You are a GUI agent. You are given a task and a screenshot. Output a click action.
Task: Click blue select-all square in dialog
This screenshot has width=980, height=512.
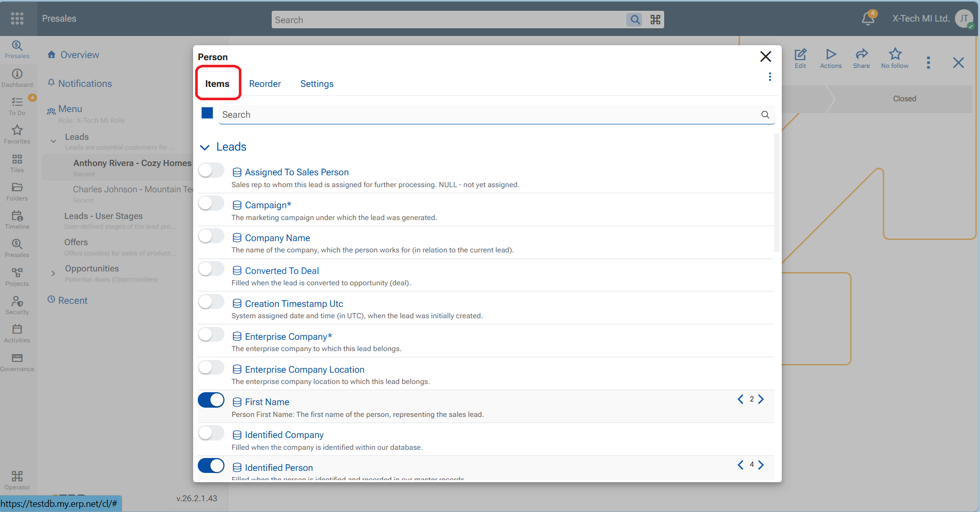pos(208,113)
